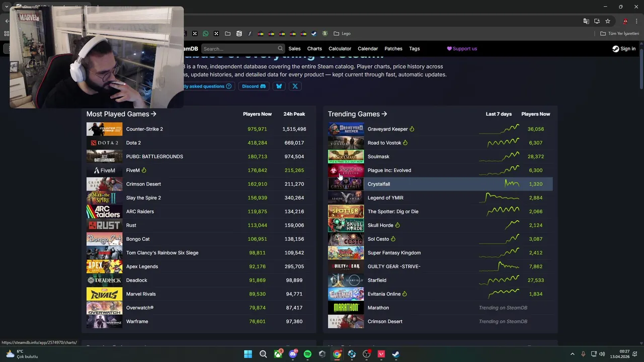644x362 pixels.
Task: Open the WhatsApp bookmark icon
Action: point(205,34)
